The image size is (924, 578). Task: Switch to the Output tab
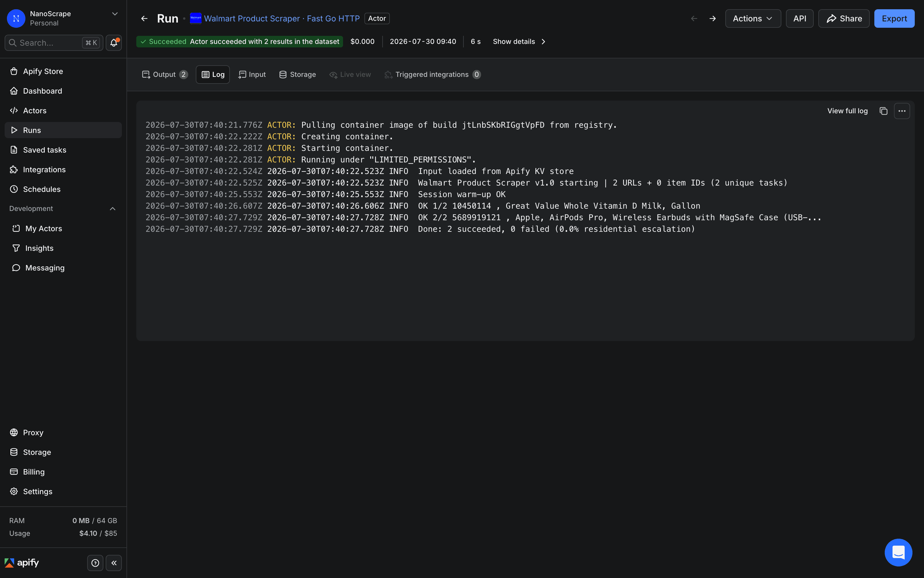click(x=165, y=75)
